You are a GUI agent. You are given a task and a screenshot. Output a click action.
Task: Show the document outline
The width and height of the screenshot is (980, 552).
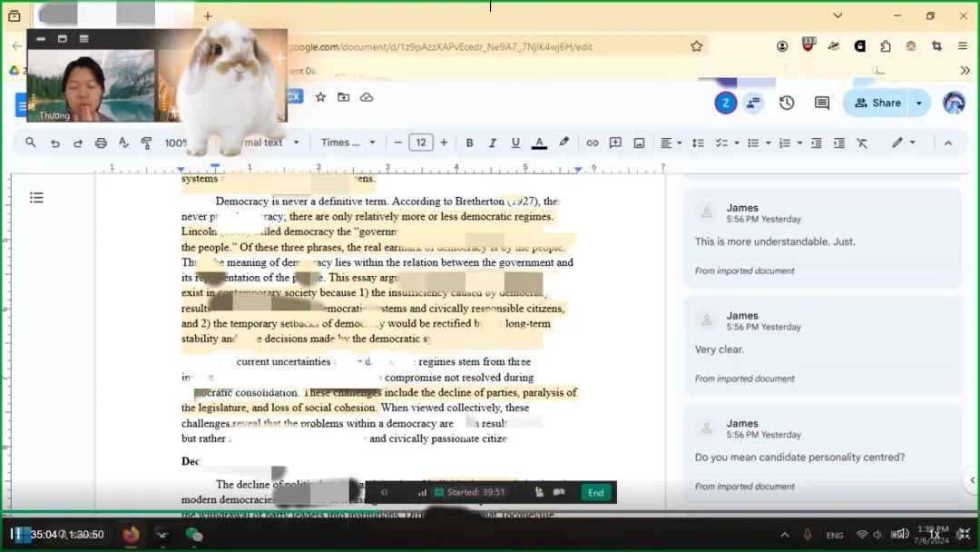(x=36, y=198)
